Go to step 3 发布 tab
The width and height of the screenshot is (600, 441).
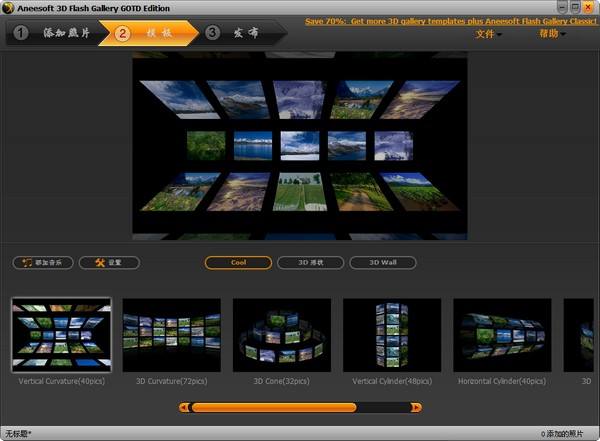point(245,33)
